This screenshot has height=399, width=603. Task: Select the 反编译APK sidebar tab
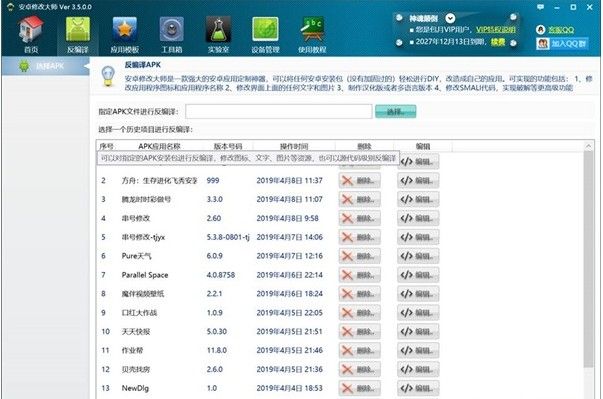pyautogui.click(x=45, y=66)
